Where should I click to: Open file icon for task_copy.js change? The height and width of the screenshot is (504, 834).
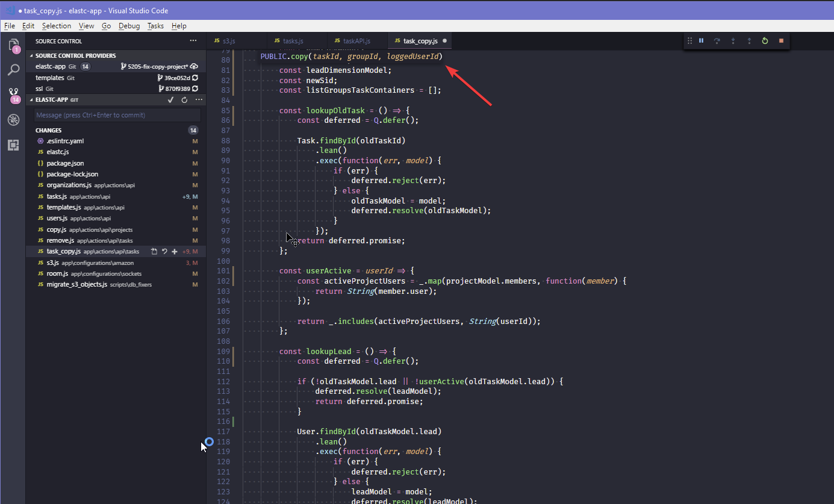[154, 251]
